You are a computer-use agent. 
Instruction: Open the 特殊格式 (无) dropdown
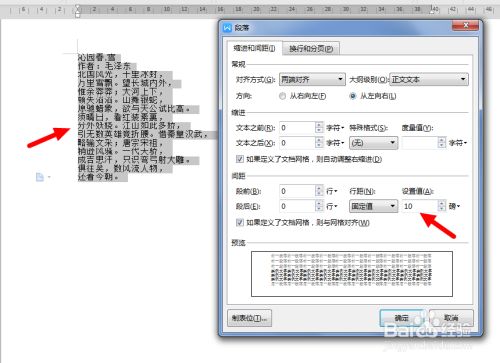tap(373, 143)
